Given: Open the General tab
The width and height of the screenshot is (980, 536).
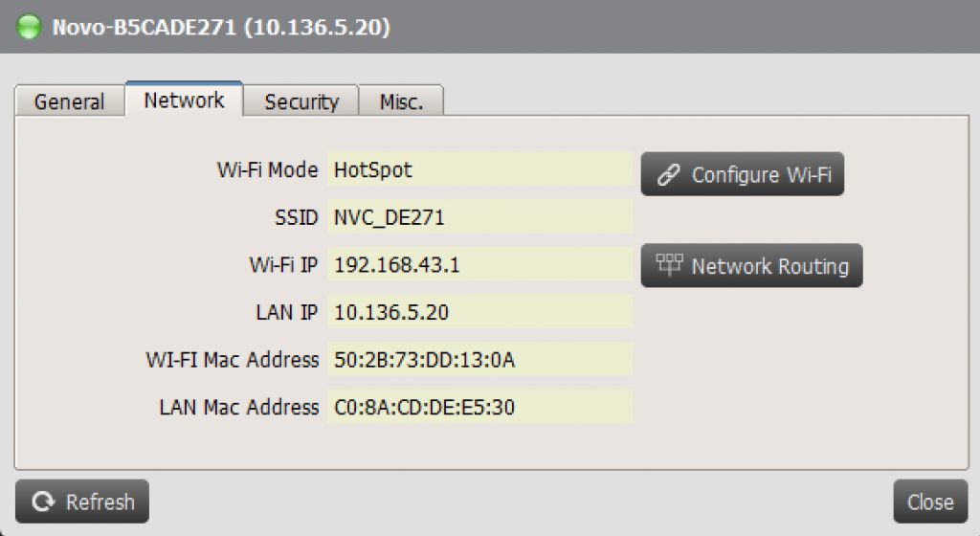Looking at the screenshot, I should click(69, 101).
